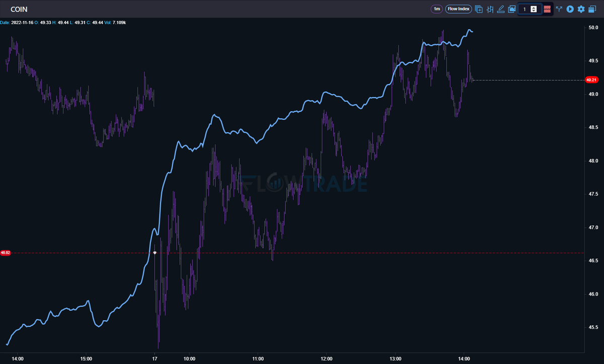Add a new chart pane icon
The width and height of the screenshot is (604, 364).
click(479, 9)
